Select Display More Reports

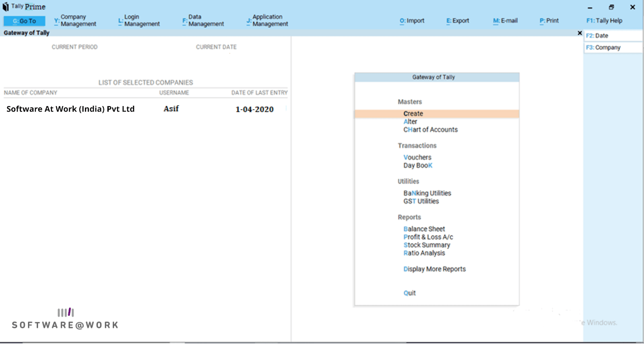point(434,269)
